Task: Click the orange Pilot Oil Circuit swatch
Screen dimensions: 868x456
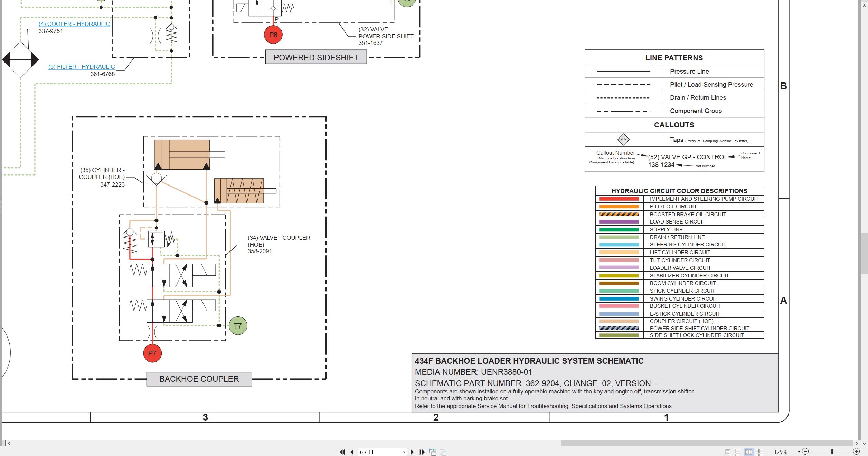Action: 619,207
